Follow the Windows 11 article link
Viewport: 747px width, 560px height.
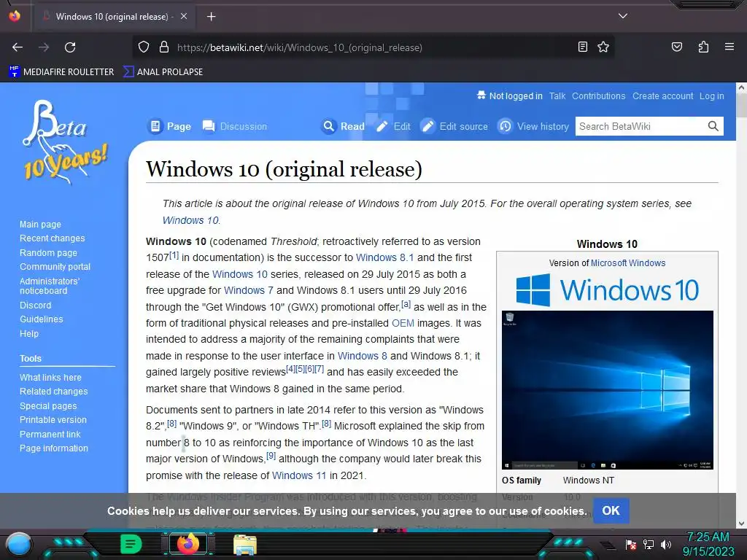[x=299, y=475]
